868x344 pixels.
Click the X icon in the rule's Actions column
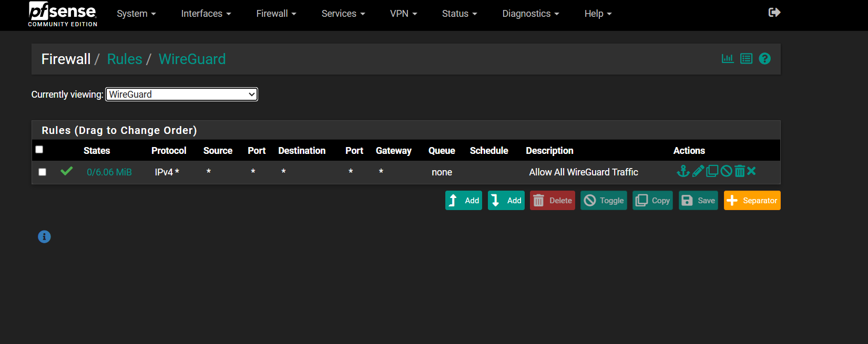(751, 171)
